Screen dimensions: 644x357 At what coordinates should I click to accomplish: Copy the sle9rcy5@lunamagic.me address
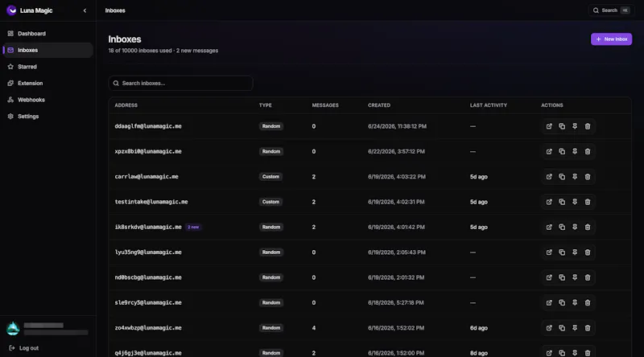coord(562,303)
